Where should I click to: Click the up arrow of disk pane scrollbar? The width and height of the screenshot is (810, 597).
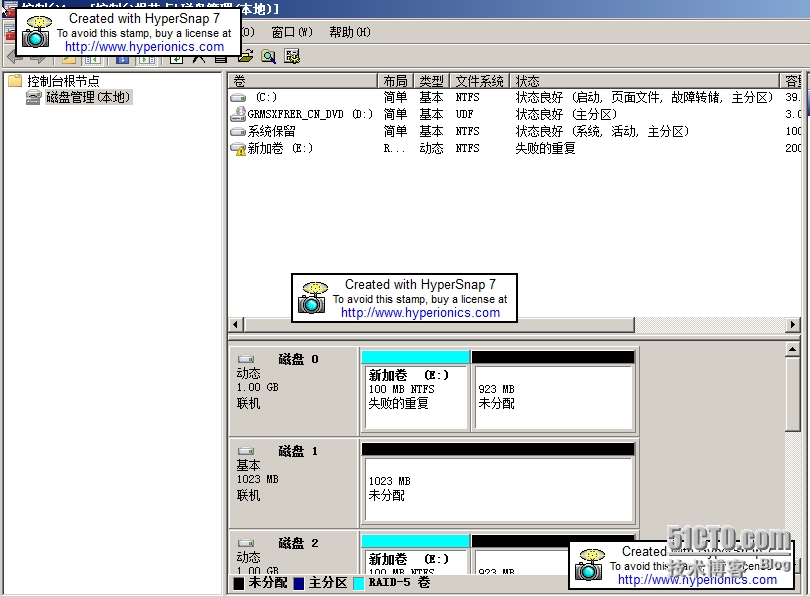(793, 350)
